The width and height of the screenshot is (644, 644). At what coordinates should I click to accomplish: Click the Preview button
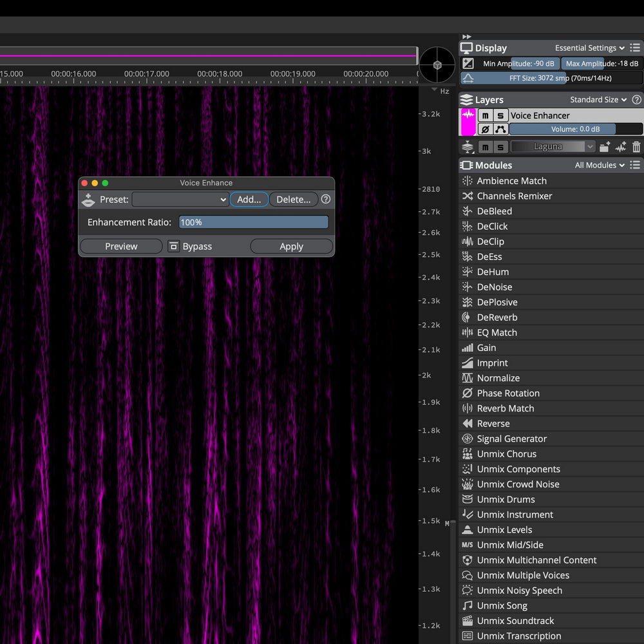tap(121, 247)
